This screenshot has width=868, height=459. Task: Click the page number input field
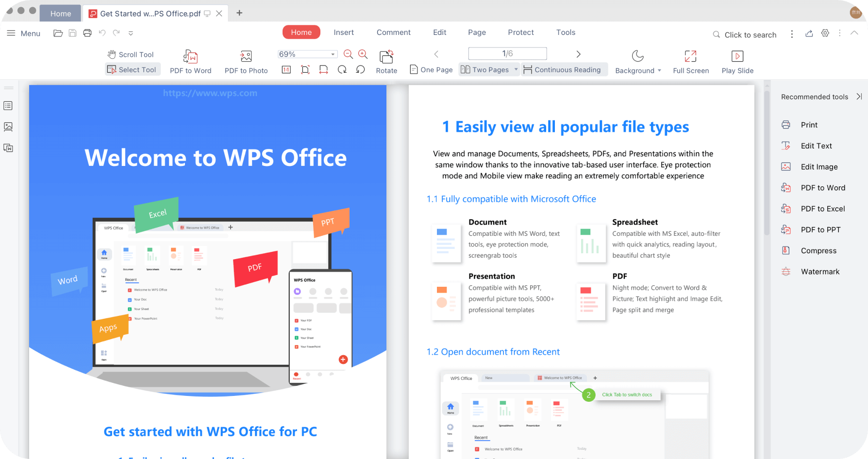(507, 53)
